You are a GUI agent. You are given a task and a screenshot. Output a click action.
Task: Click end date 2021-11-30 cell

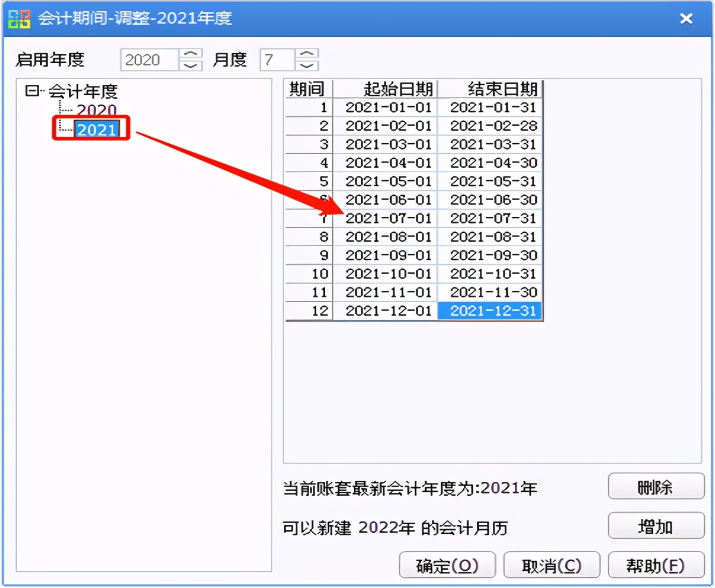pos(490,292)
